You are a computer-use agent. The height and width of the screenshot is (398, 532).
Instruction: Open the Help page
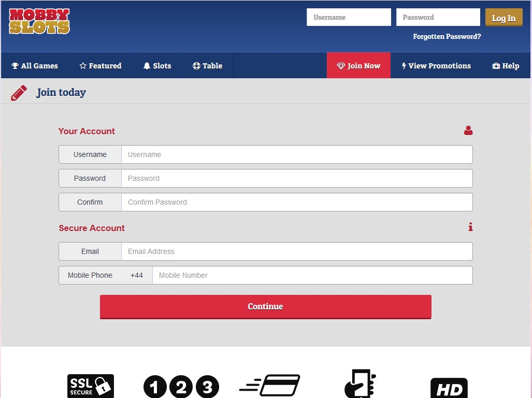tap(506, 66)
